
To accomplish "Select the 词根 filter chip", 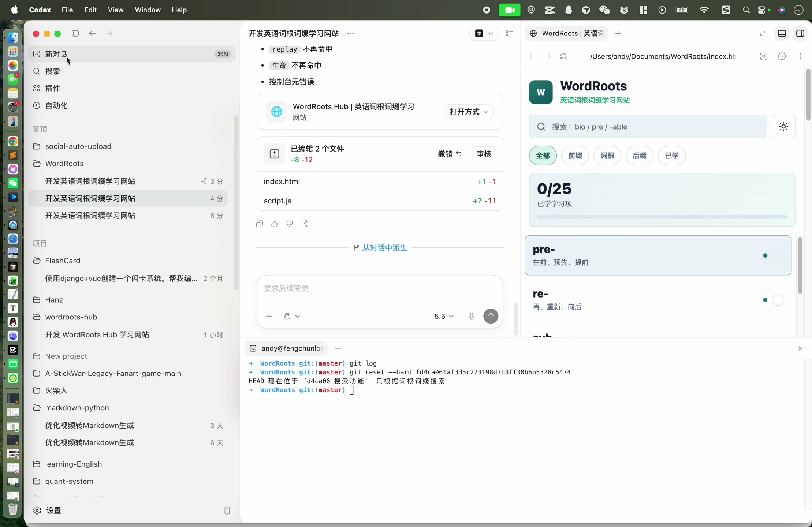I will pos(607,156).
